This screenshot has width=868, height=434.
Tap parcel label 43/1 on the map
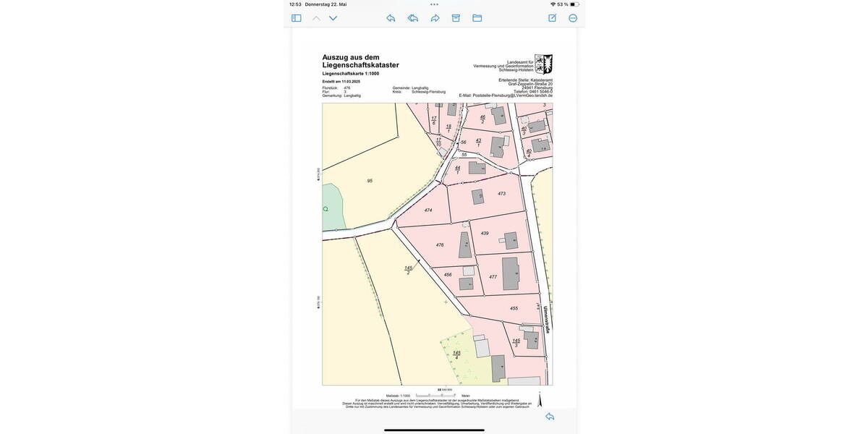click(478, 142)
